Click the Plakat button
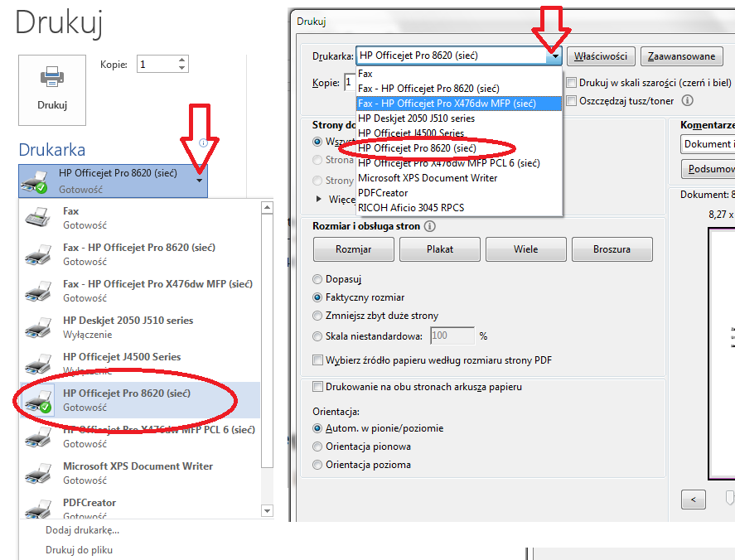 click(440, 249)
